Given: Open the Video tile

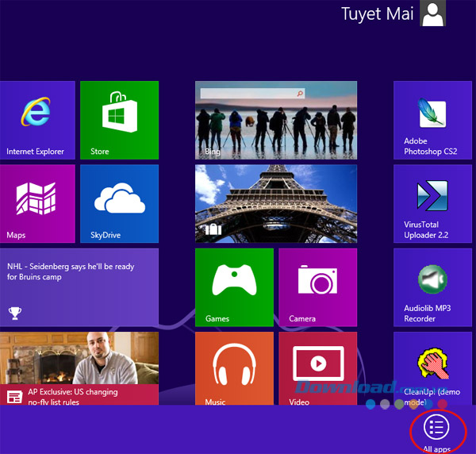Looking at the screenshot, I should pos(317,368).
